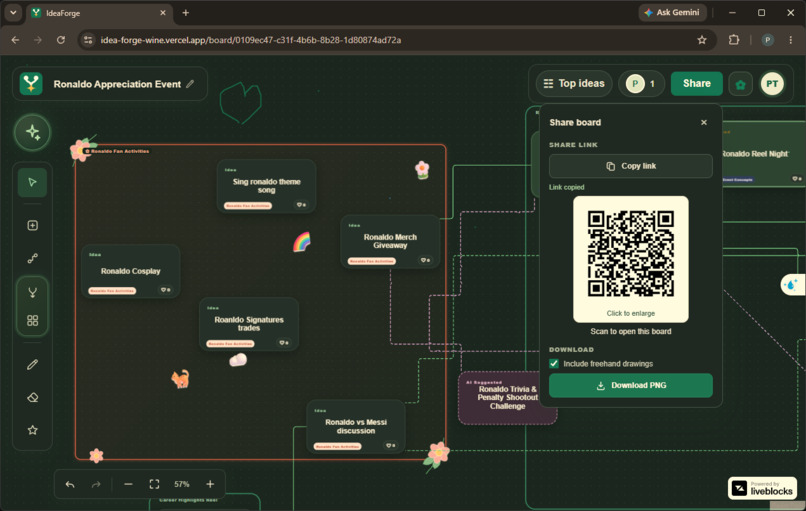Open the AI sparkle assistant button
The width and height of the screenshot is (806, 511).
(32, 133)
